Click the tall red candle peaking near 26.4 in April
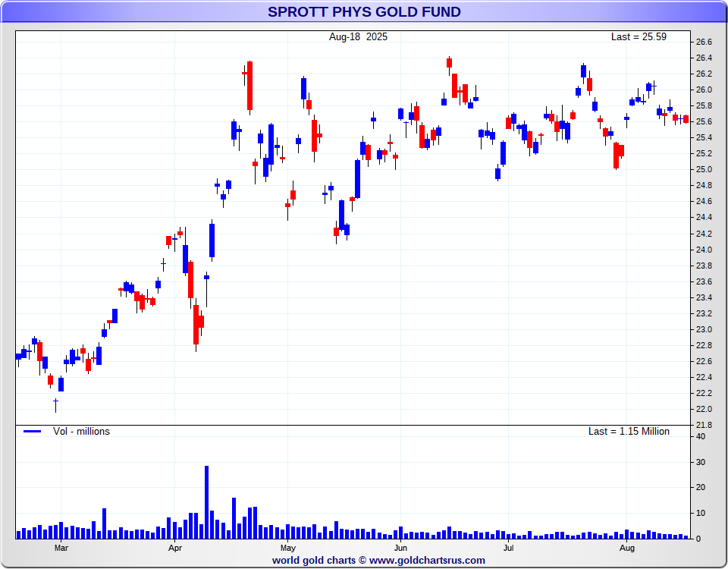 tap(249, 87)
